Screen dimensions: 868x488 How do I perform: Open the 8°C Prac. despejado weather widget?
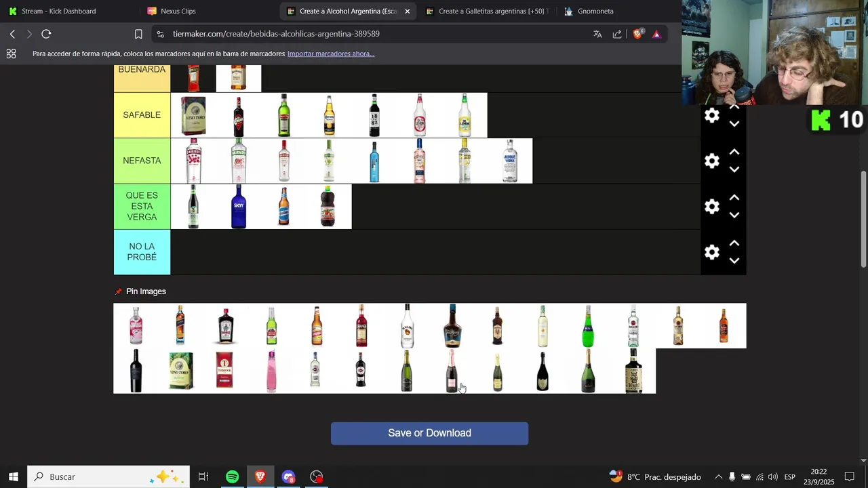click(x=655, y=476)
